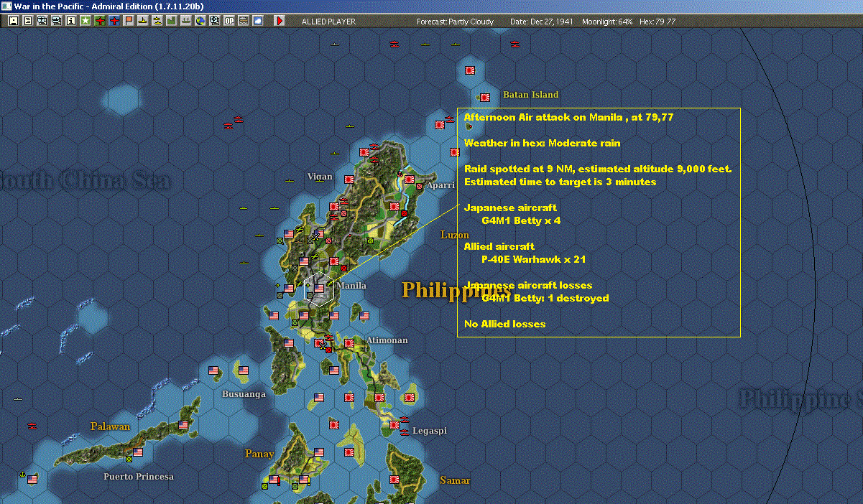Select US flag above Puerto Princesa
Image resolution: width=863 pixels, height=504 pixels.
pyautogui.click(x=138, y=452)
